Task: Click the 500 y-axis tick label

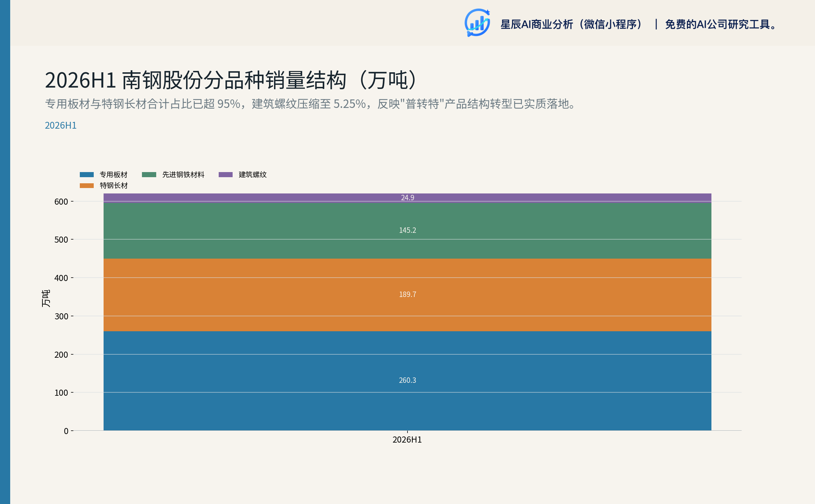Action: point(61,240)
